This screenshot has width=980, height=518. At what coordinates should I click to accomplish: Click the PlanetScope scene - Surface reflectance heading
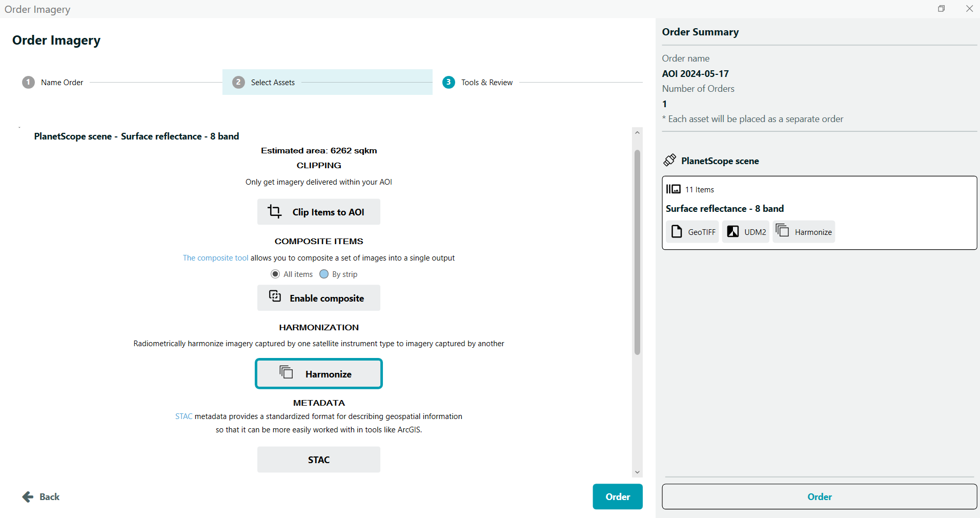click(136, 136)
